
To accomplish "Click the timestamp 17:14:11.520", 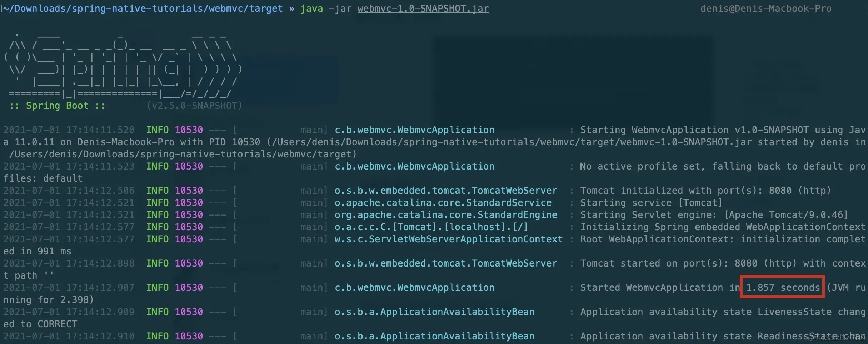I will 100,130.
